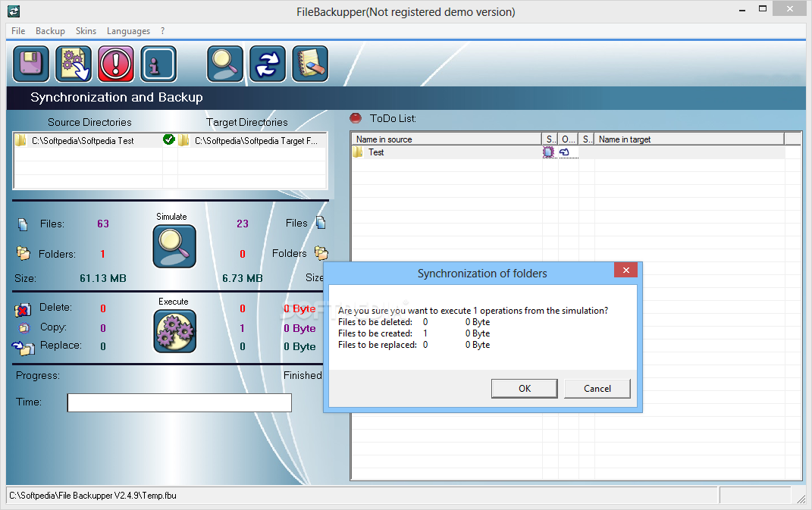Viewport: 812px width, 510px height.
Task: Click the red exclamation warning icon
Action: coord(116,64)
